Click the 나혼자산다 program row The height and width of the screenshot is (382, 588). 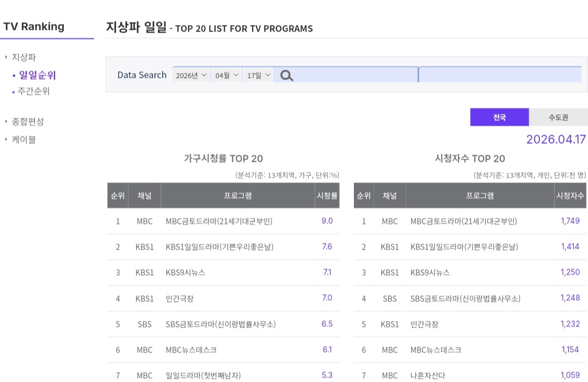coord(427,375)
